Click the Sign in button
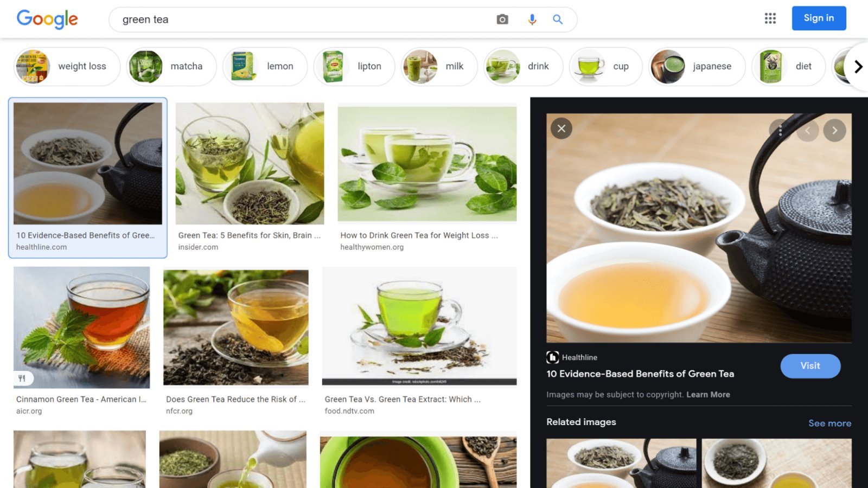The width and height of the screenshot is (868, 488). (x=819, y=18)
